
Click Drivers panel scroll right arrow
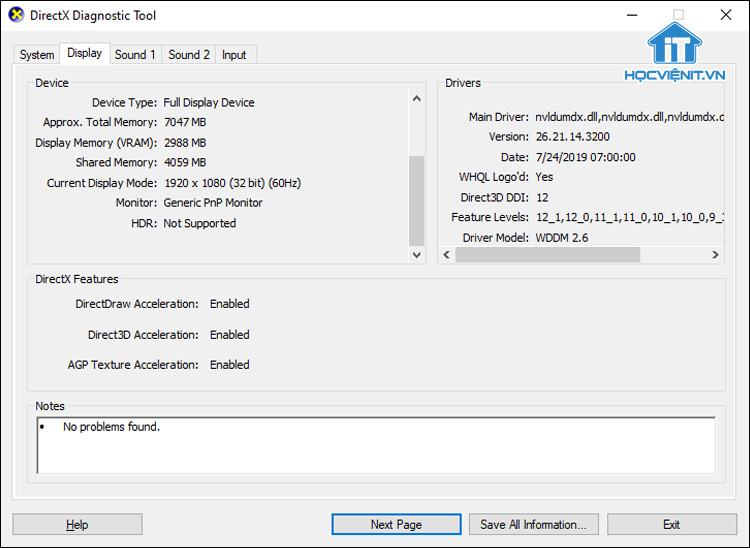click(x=715, y=254)
